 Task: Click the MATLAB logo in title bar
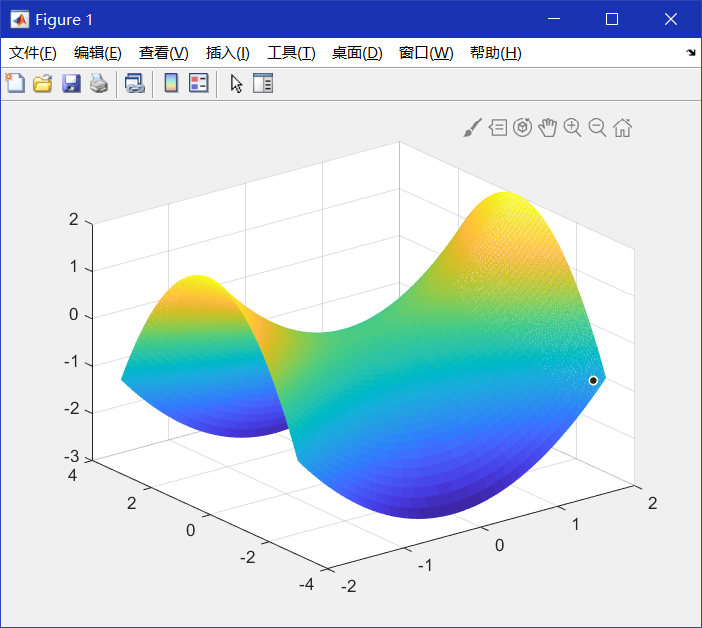coord(20,19)
